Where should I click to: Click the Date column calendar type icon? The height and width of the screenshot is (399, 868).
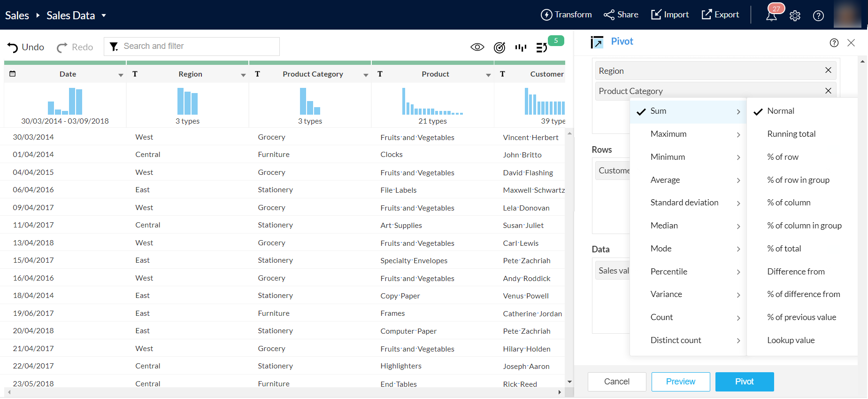pos(13,74)
